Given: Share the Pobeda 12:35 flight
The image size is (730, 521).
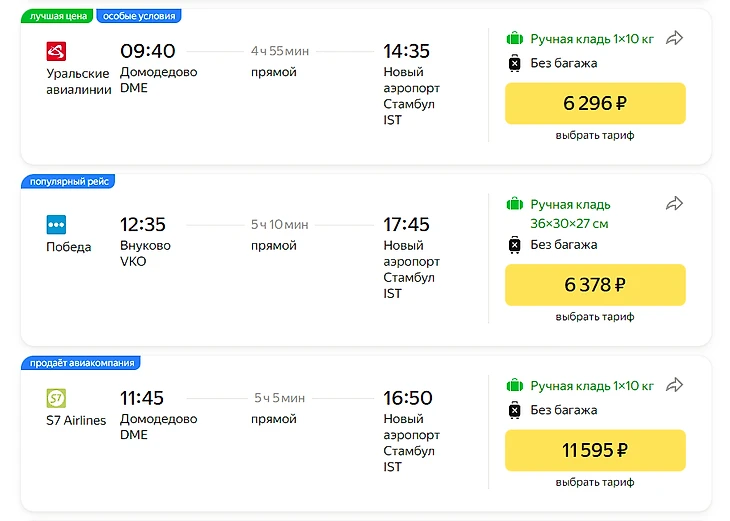Looking at the screenshot, I should [x=675, y=204].
